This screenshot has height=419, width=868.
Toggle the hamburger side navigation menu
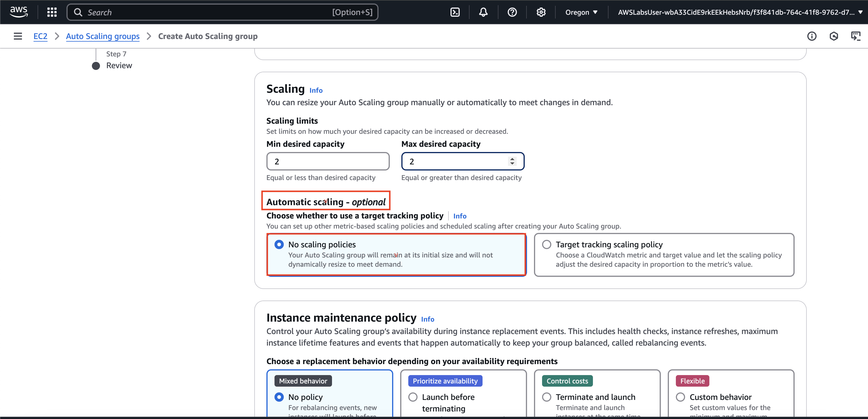18,36
